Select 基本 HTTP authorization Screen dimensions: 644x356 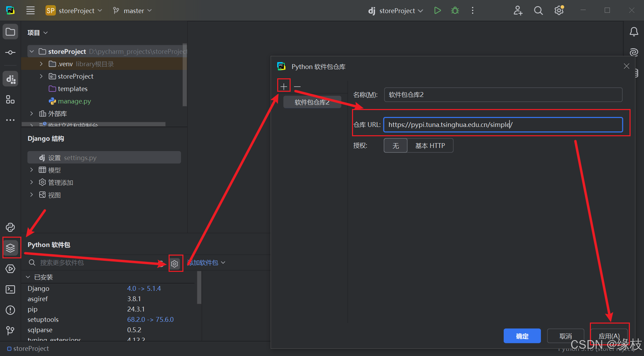430,145
